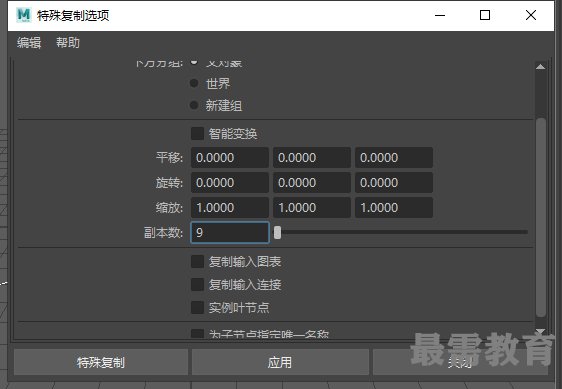The height and width of the screenshot is (389, 562).
Task: Click the 特殊复制选项 window title
Action: [73, 15]
